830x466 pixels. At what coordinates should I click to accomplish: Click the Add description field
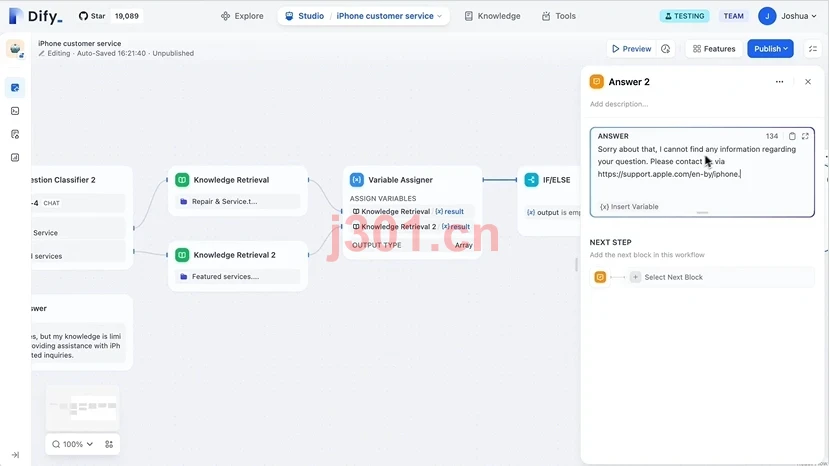click(x=619, y=104)
